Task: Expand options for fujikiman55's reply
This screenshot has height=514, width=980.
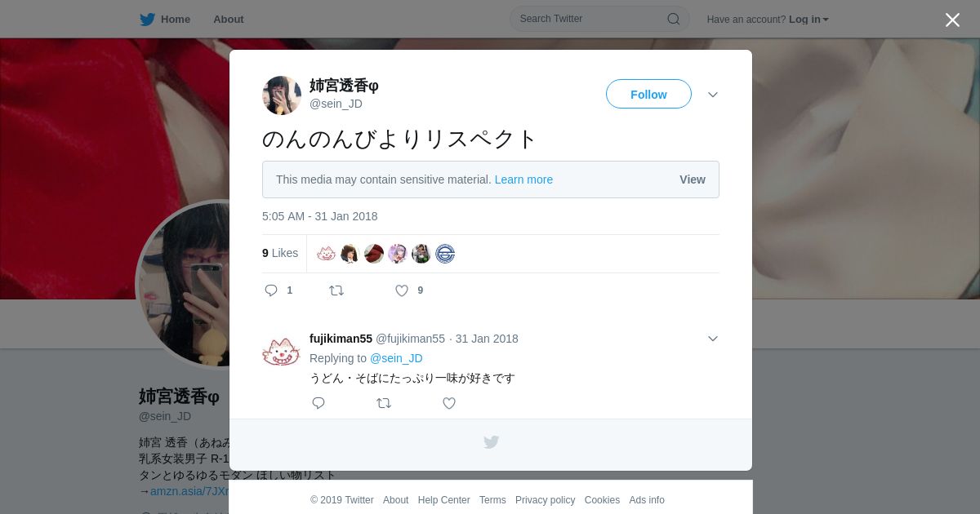Action: pyautogui.click(x=713, y=339)
